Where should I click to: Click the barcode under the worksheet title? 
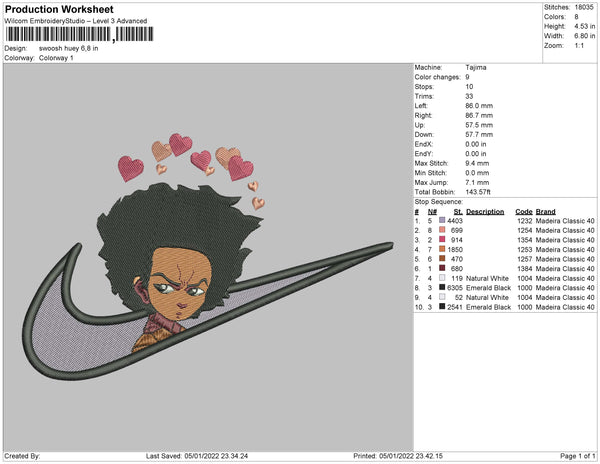click(x=79, y=34)
